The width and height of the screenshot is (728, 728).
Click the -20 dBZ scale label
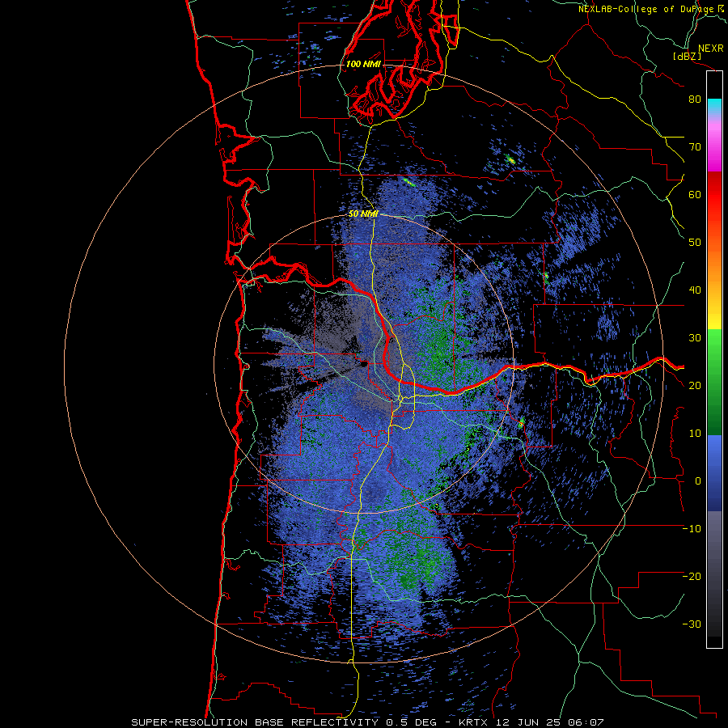[x=692, y=577]
